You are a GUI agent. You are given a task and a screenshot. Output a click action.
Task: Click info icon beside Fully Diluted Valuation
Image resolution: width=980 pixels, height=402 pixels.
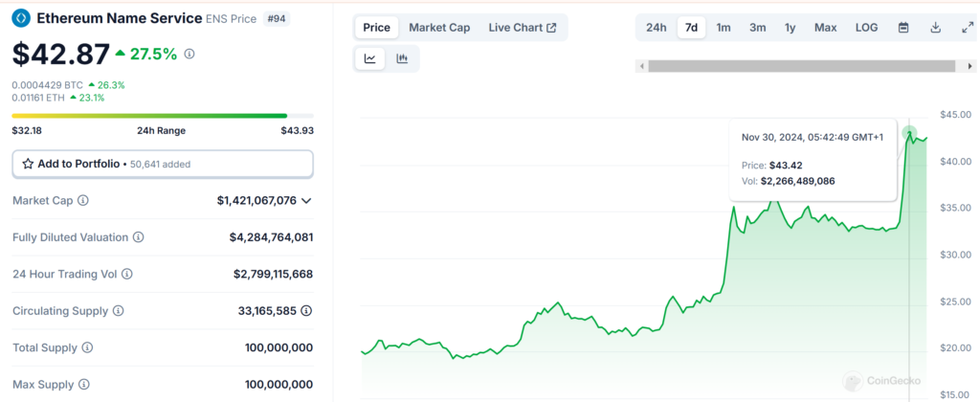(x=139, y=237)
